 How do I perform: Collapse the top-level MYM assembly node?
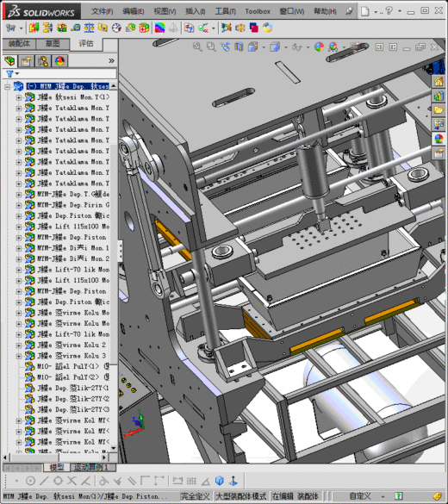point(8,86)
